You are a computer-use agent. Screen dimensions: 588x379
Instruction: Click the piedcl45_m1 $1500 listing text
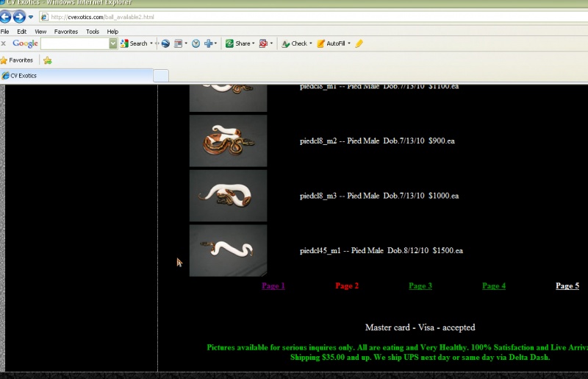coord(381,250)
